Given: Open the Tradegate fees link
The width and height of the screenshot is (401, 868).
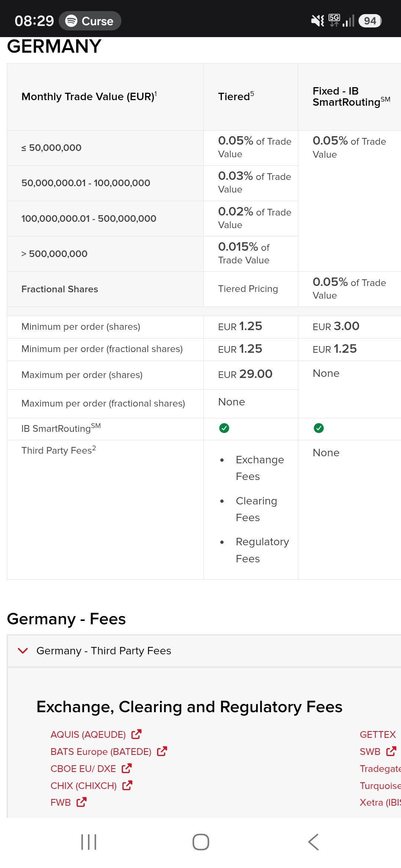Looking at the screenshot, I should point(380,769).
